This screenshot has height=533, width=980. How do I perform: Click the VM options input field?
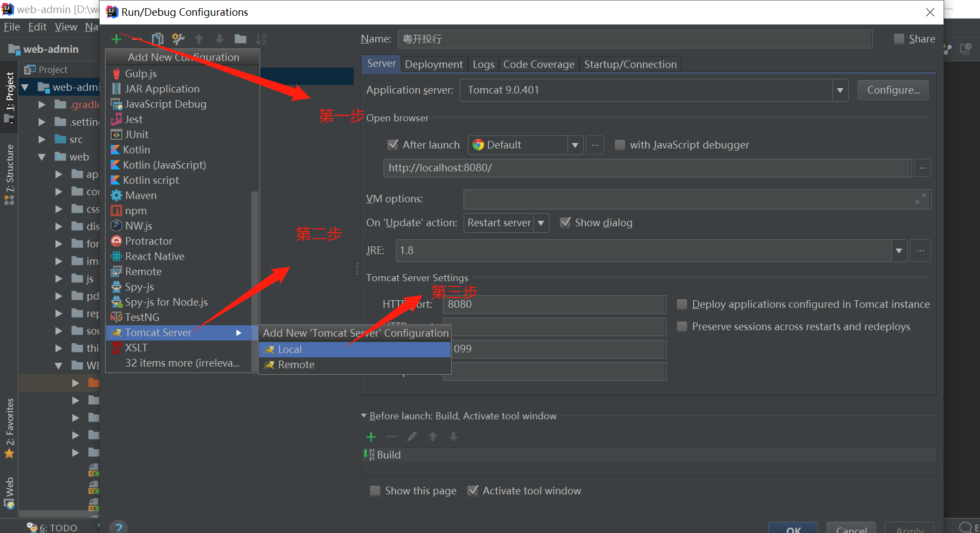[697, 199]
